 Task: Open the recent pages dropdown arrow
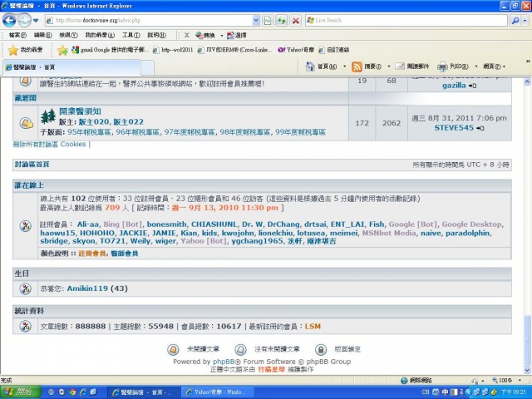[x=36, y=21]
